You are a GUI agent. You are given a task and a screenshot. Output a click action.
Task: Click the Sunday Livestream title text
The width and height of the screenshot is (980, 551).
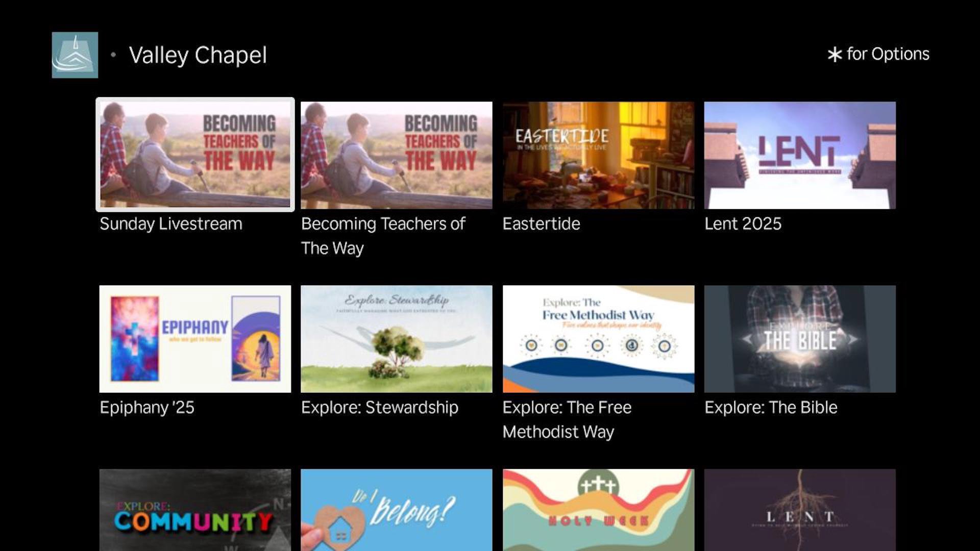pos(171,224)
